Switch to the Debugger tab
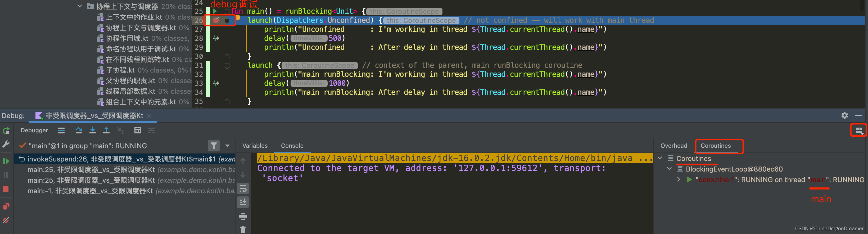 click(34, 130)
